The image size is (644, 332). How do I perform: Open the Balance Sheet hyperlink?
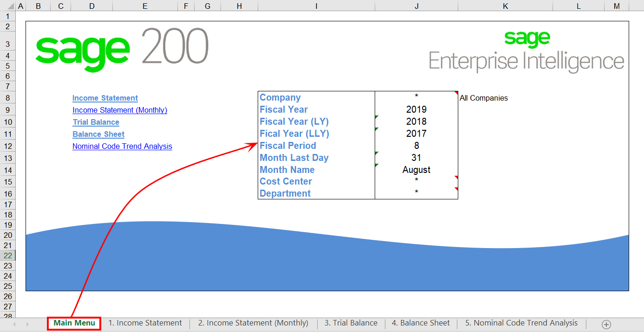98,134
